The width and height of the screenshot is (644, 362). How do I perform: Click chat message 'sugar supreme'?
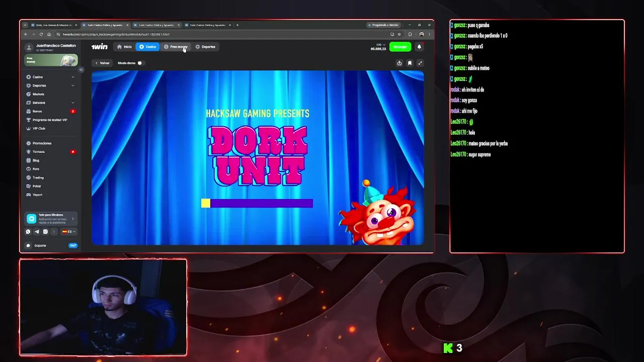point(479,155)
